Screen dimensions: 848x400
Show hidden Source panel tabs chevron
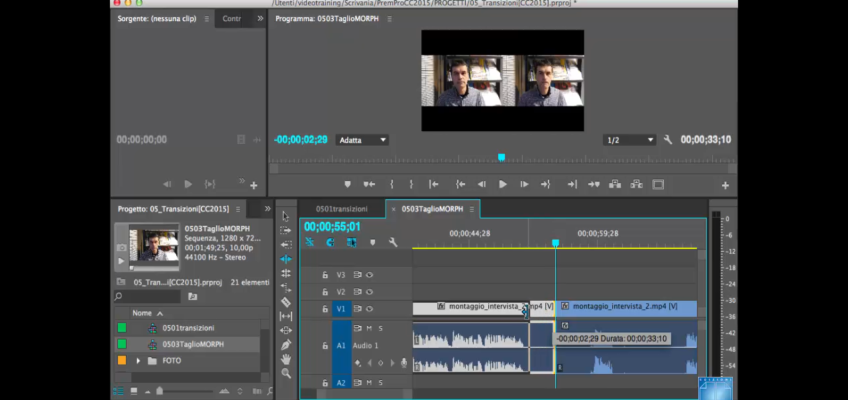click(260, 18)
